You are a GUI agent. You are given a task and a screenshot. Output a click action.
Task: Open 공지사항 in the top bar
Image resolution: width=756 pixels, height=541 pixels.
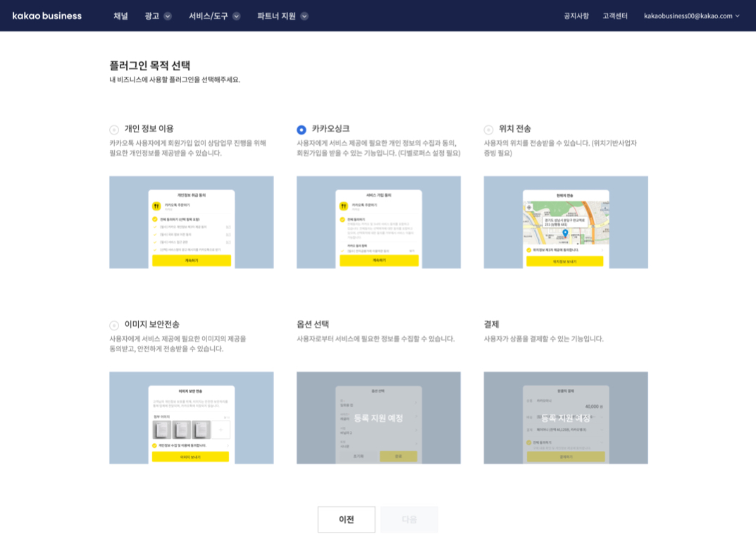click(x=576, y=15)
